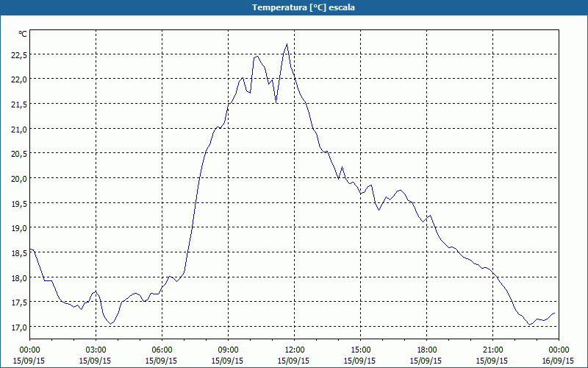The height and width of the screenshot is (368, 588).
Task: Click the 15/09/15 date under 15:00
Action: click(x=359, y=361)
